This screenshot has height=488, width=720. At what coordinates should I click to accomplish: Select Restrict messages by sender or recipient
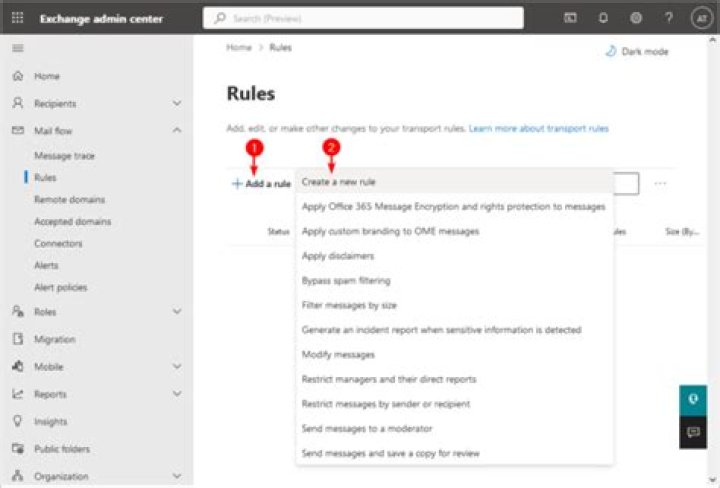[455, 404]
